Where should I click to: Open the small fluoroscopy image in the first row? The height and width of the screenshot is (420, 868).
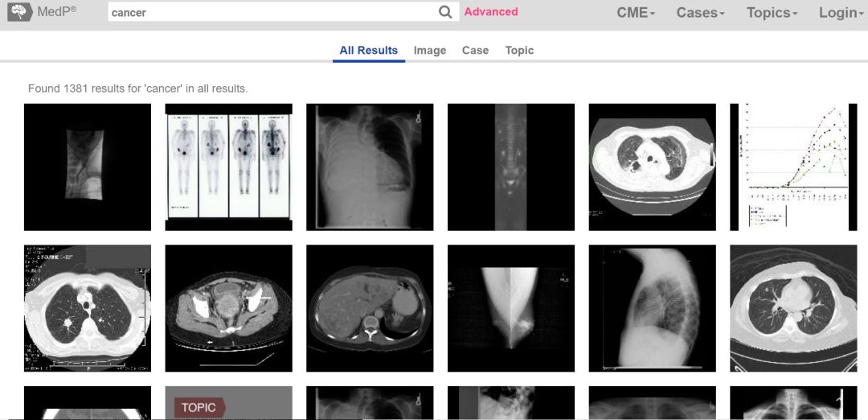88,167
